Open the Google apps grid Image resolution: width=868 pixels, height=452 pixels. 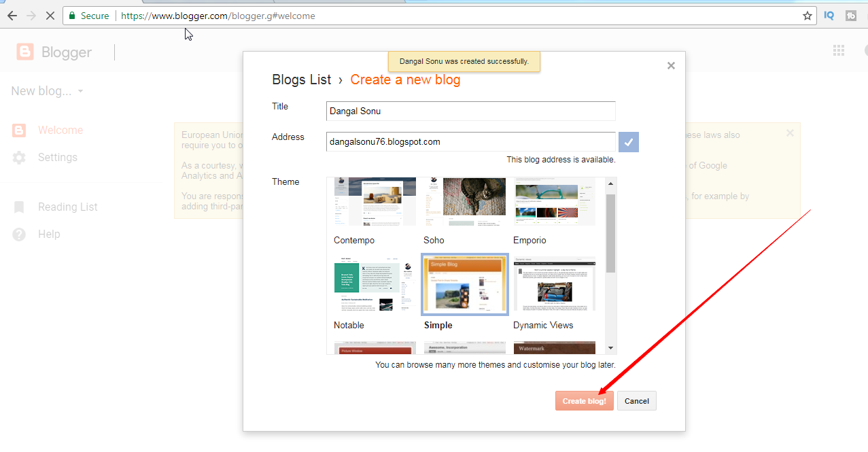[839, 50]
